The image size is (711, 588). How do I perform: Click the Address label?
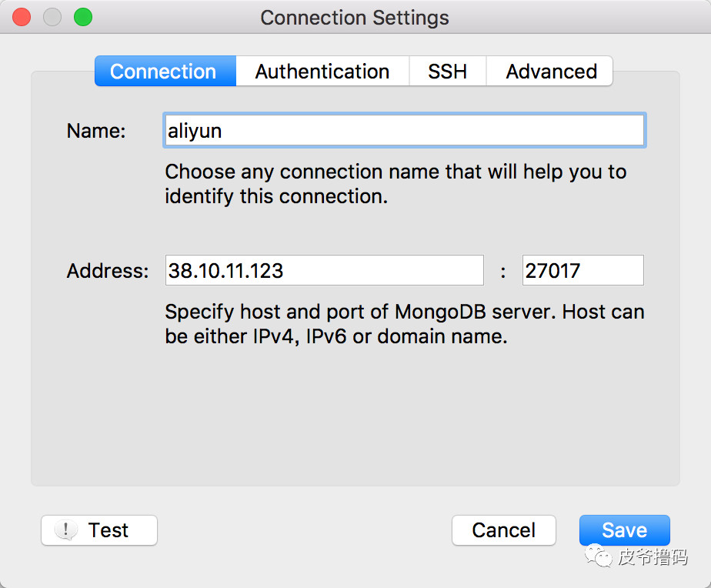pos(108,271)
